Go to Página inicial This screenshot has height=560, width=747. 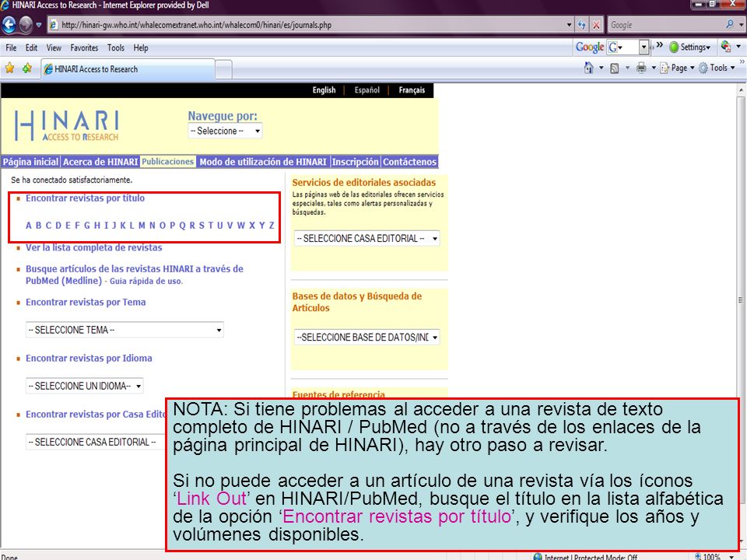[x=30, y=162]
